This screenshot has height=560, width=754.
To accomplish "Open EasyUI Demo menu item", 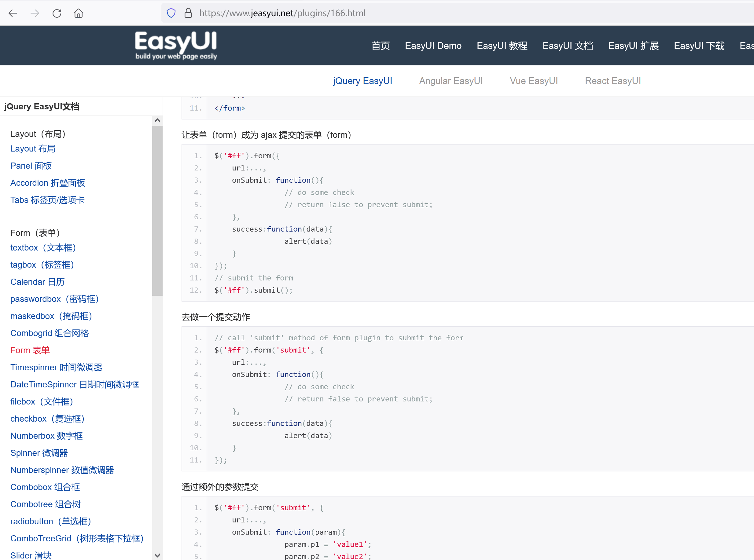I will click(433, 46).
